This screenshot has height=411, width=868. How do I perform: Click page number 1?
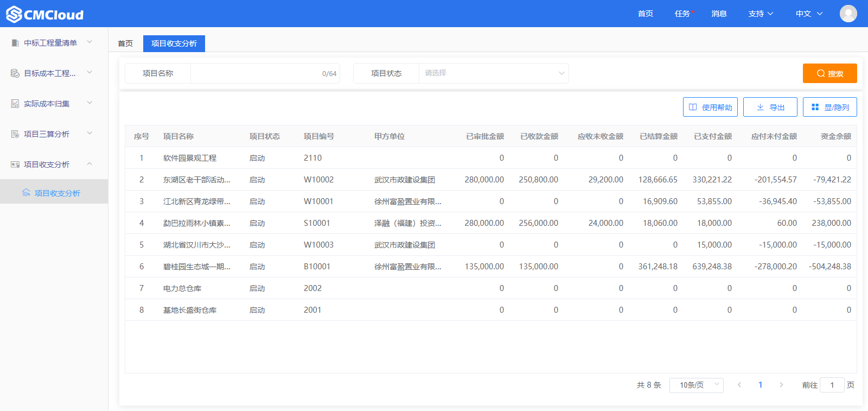(x=760, y=385)
